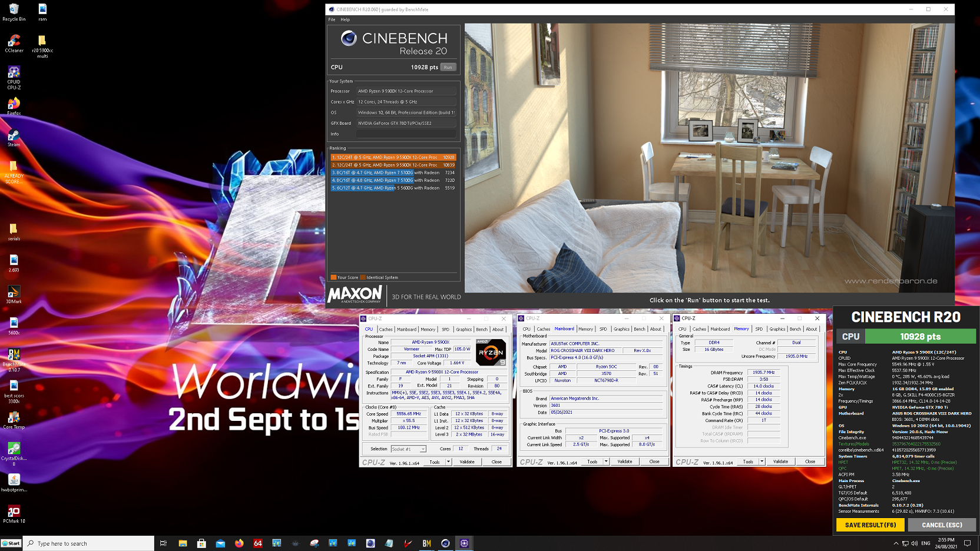This screenshot has height=551, width=980.
Task: Open the Mail app from taskbar
Action: tap(220, 543)
